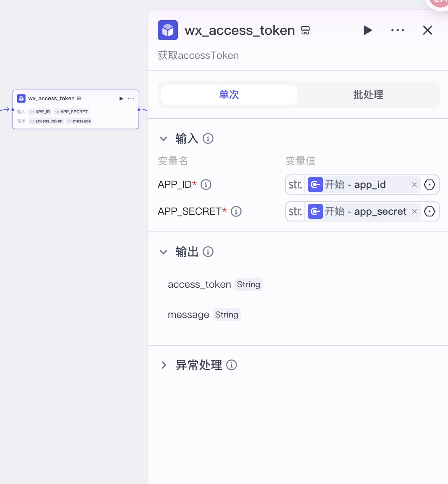The image size is (448, 484).
Task: Select the message output row
Action: 204,315
